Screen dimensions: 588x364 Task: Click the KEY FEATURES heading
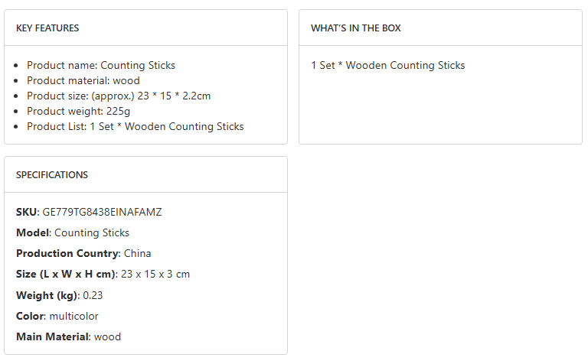click(x=47, y=28)
